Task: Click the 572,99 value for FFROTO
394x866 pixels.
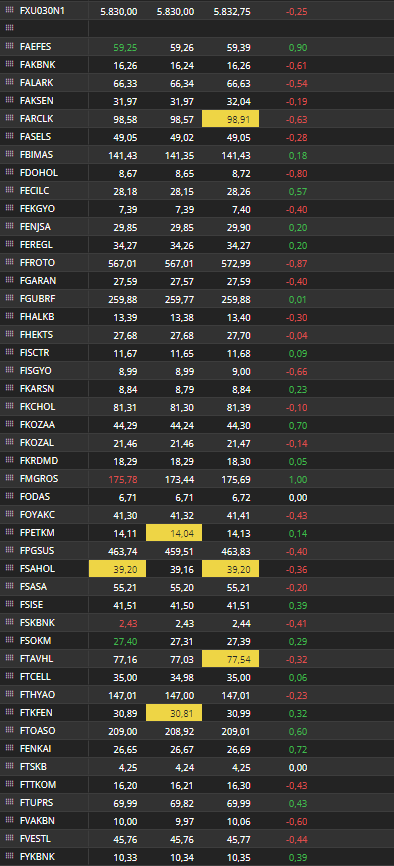Action: point(236,263)
